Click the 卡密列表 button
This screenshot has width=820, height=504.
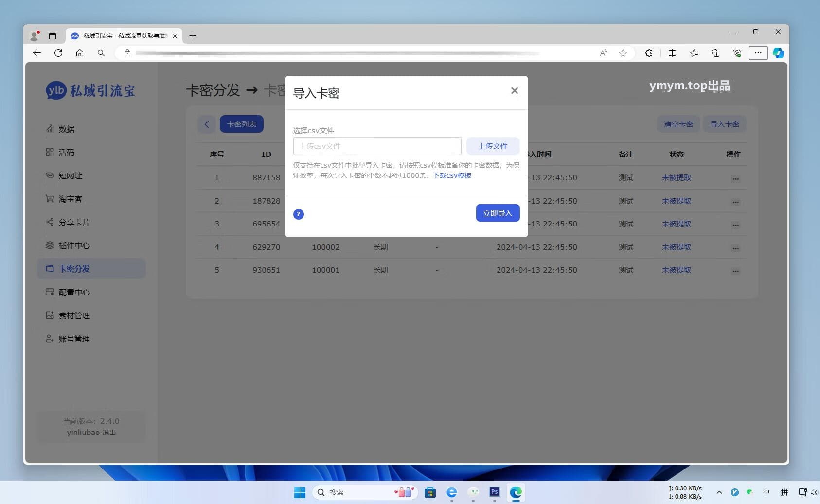tap(242, 124)
